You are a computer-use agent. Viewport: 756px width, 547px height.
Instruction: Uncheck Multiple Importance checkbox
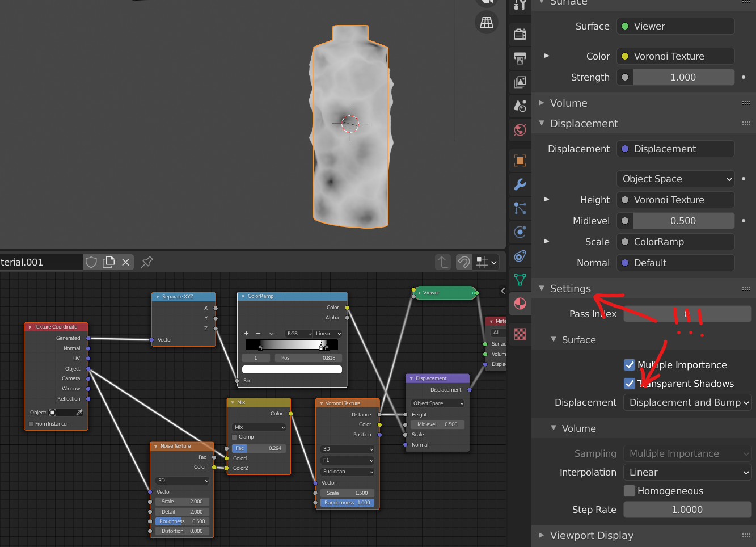coord(630,365)
